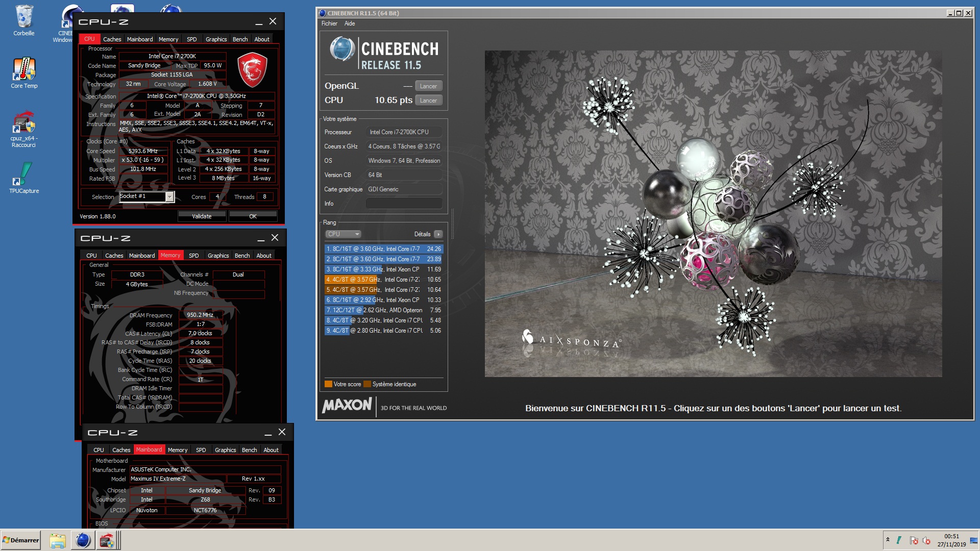Click Lancer next to the CPU score
The height and width of the screenshot is (551, 980).
(428, 101)
